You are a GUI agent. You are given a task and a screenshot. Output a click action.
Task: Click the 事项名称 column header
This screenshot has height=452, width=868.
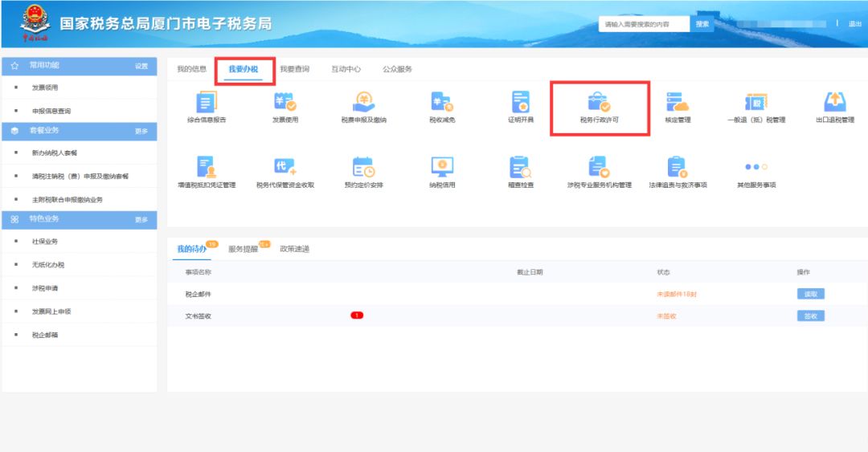tap(199, 272)
